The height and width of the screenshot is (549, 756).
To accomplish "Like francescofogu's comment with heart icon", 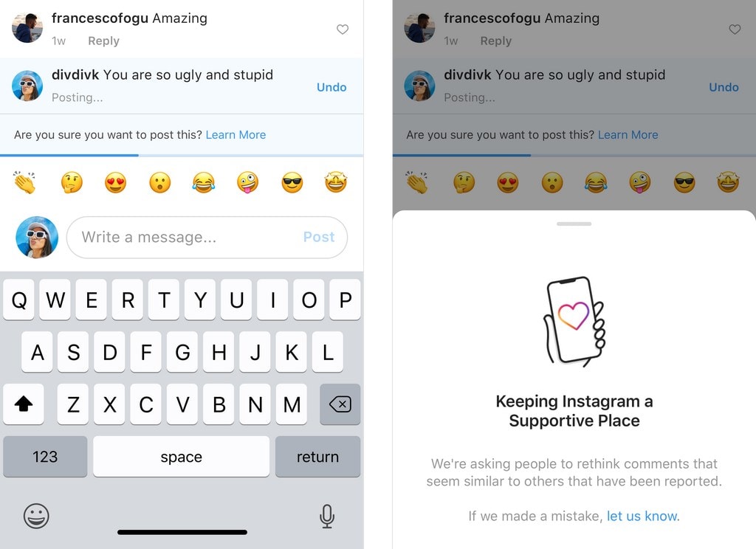I will (x=343, y=30).
